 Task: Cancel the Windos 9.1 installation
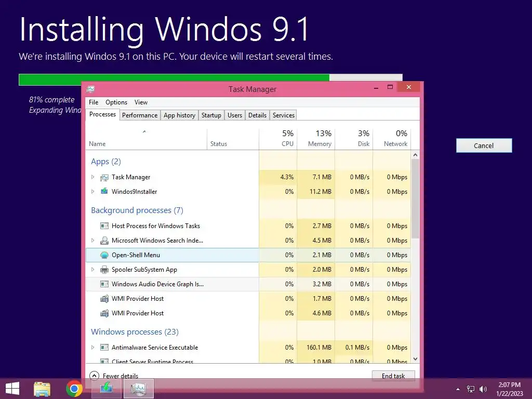484,145
